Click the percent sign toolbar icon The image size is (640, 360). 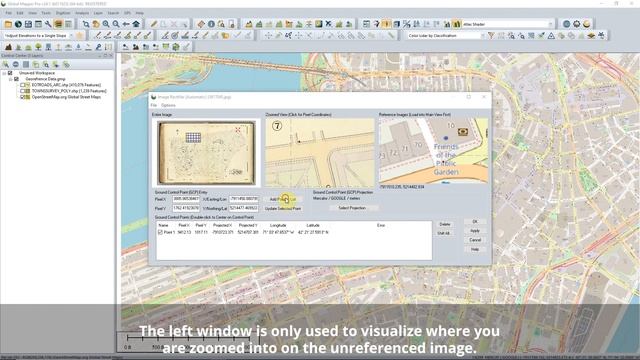(406, 24)
